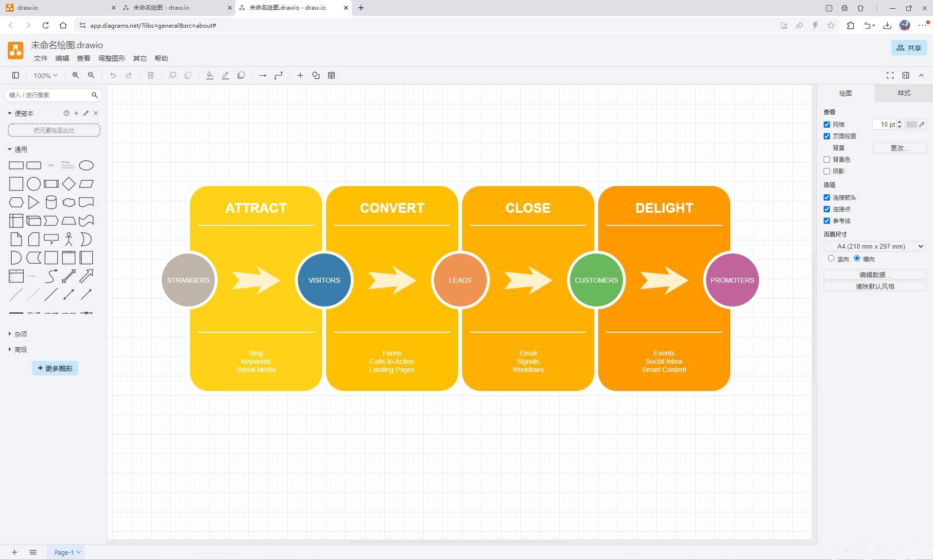Switch to the 样式 tab
The height and width of the screenshot is (560, 933).
pos(903,93)
